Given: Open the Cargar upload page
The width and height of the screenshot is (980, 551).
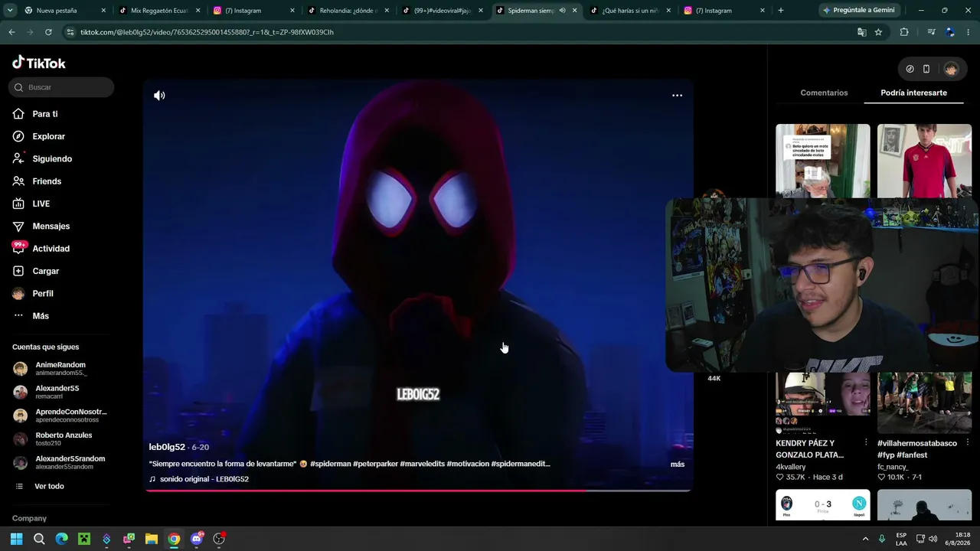Looking at the screenshot, I should click(45, 271).
